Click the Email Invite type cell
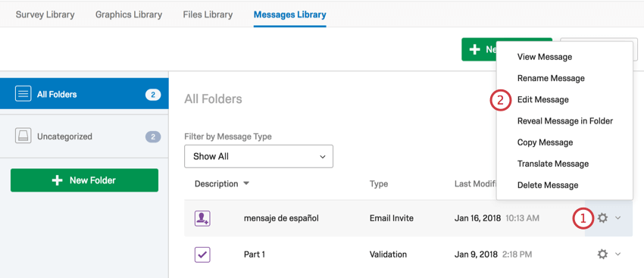 click(x=392, y=218)
